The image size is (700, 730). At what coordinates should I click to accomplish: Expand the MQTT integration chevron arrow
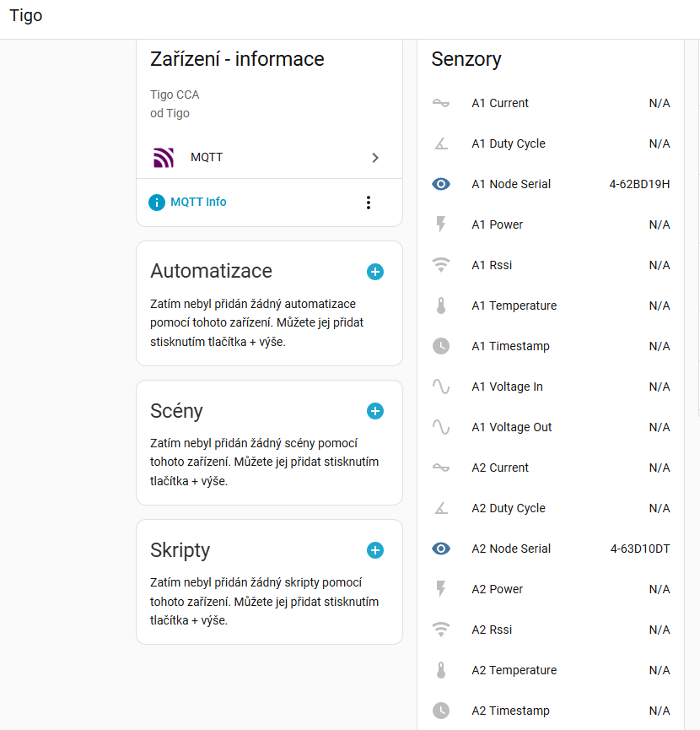[375, 158]
